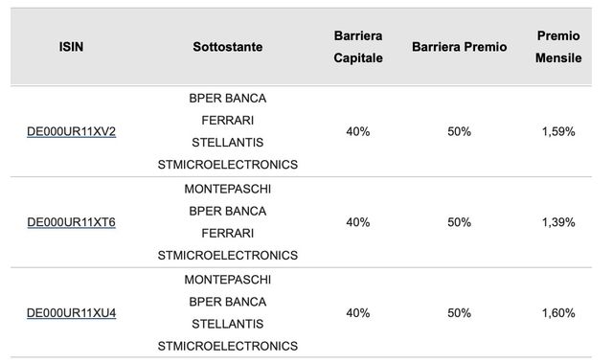The height and width of the screenshot is (364, 613).
Task: Click 50% premium barrier in third row
Action: point(460,313)
